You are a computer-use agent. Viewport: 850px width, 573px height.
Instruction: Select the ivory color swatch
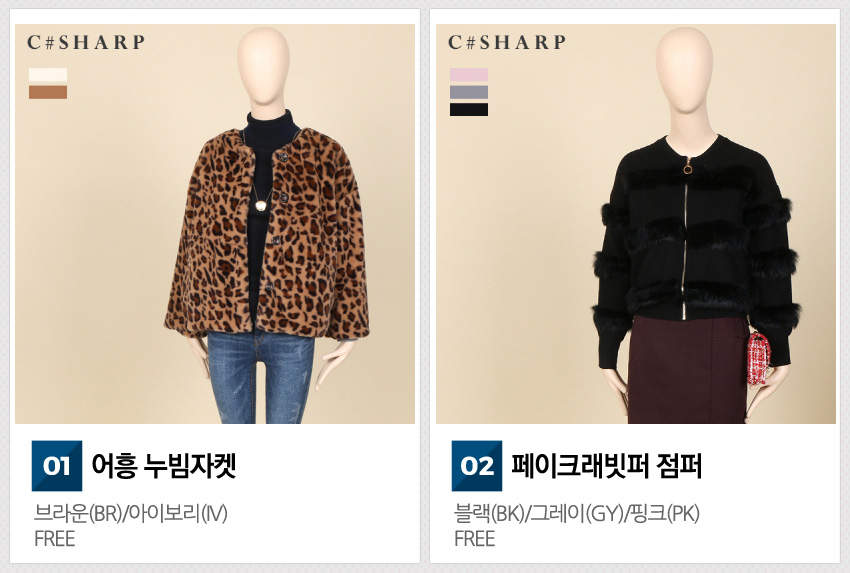click(x=48, y=75)
